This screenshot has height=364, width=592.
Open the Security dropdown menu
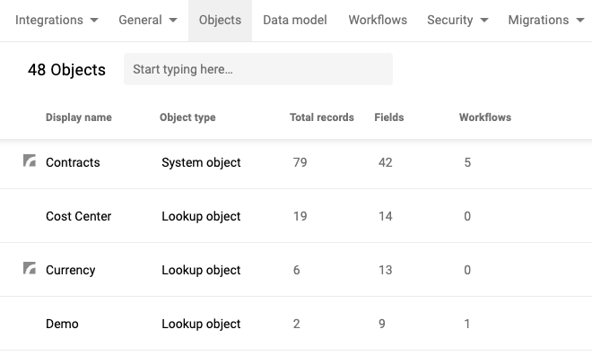[x=457, y=20]
